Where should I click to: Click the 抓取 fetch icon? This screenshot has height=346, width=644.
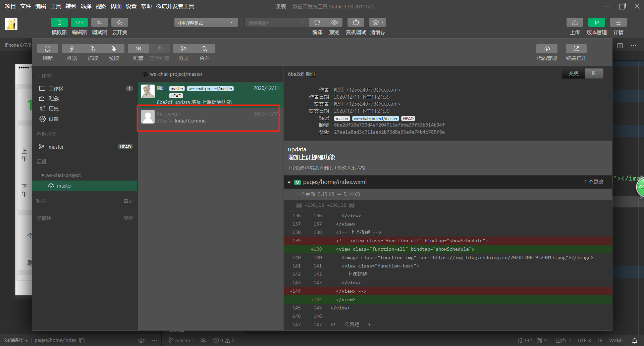(93, 49)
